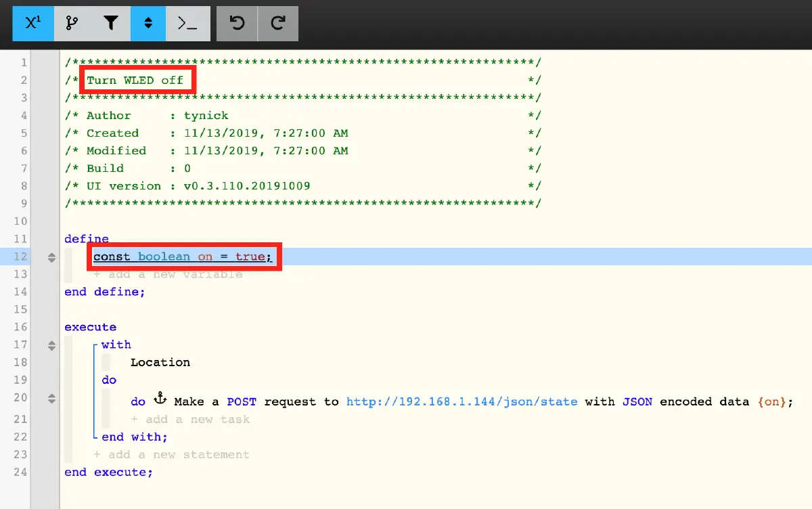Screen dimensions: 812x509
Task: Redo the last undone change
Action: pyautogui.click(x=277, y=24)
